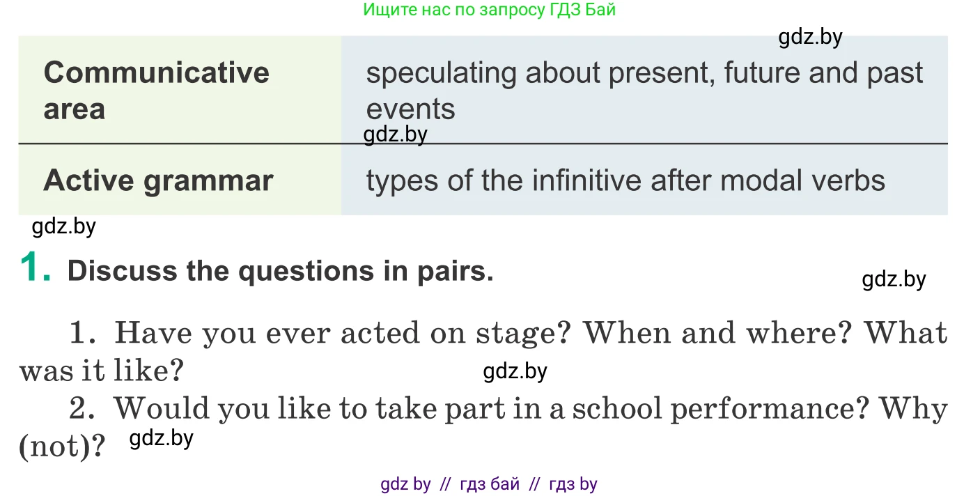
Task: Click the gdz.by watermark next to '(not)?'
Action: click(x=162, y=438)
